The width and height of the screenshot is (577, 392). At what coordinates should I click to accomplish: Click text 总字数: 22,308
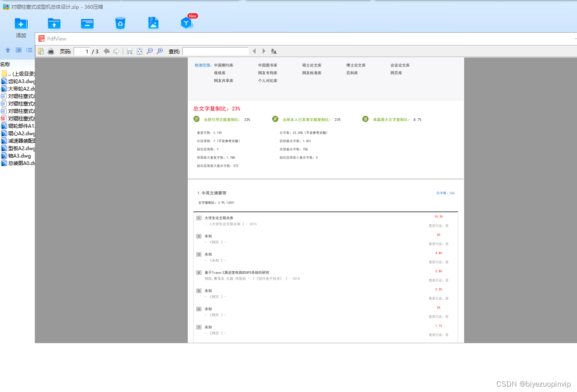(304, 133)
